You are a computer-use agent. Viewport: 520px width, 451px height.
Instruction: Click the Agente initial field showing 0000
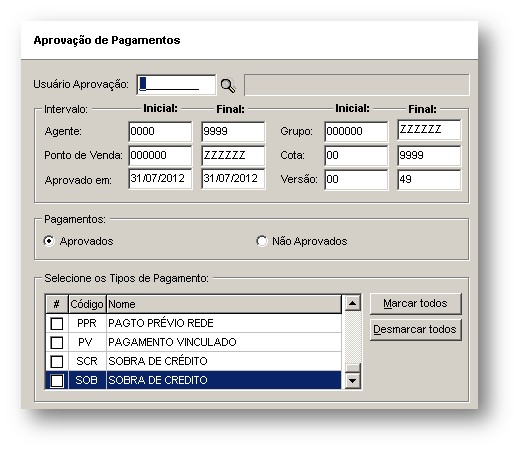pos(160,131)
